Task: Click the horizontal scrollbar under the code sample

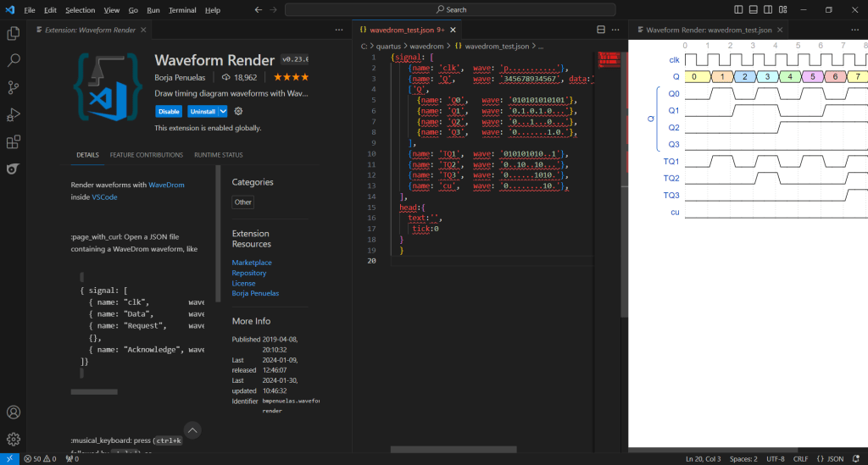Action: (x=93, y=392)
